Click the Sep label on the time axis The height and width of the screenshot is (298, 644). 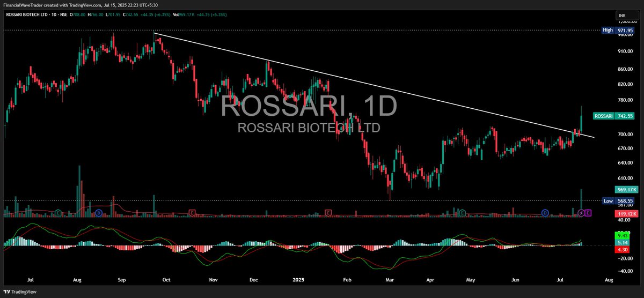[x=122, y=280]
